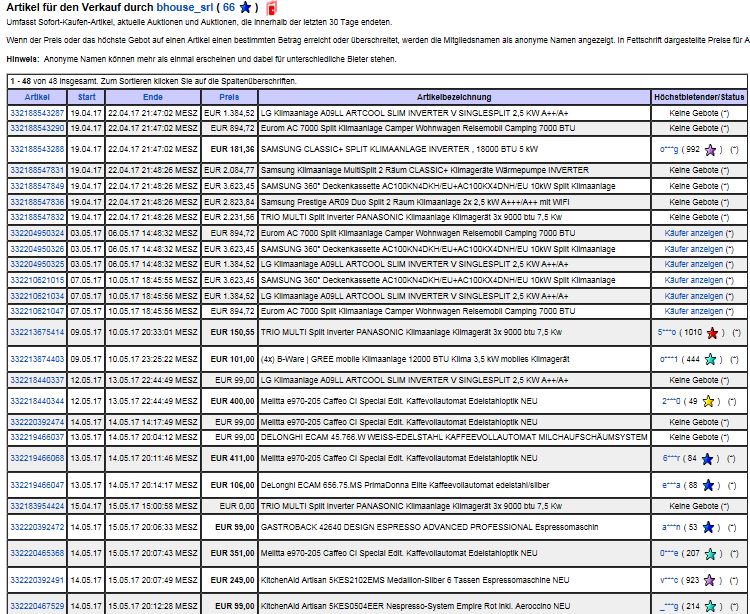Image resolution: width=750 pixels, height=614 pixels.
Task: Open item number 332188547836
Action: pos(37,202)
